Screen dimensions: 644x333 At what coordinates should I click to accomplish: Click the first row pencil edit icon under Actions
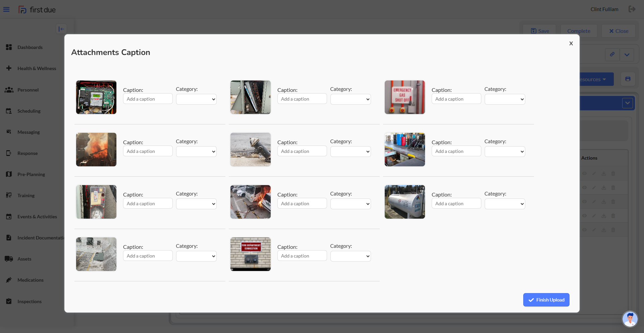(x=594, y=173)
